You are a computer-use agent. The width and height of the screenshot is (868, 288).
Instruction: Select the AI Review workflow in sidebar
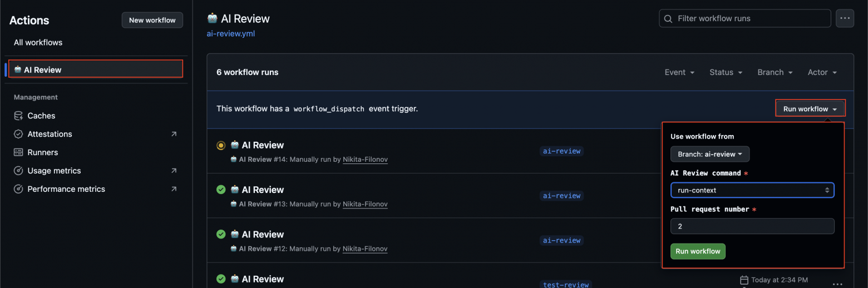click(43, 69)
